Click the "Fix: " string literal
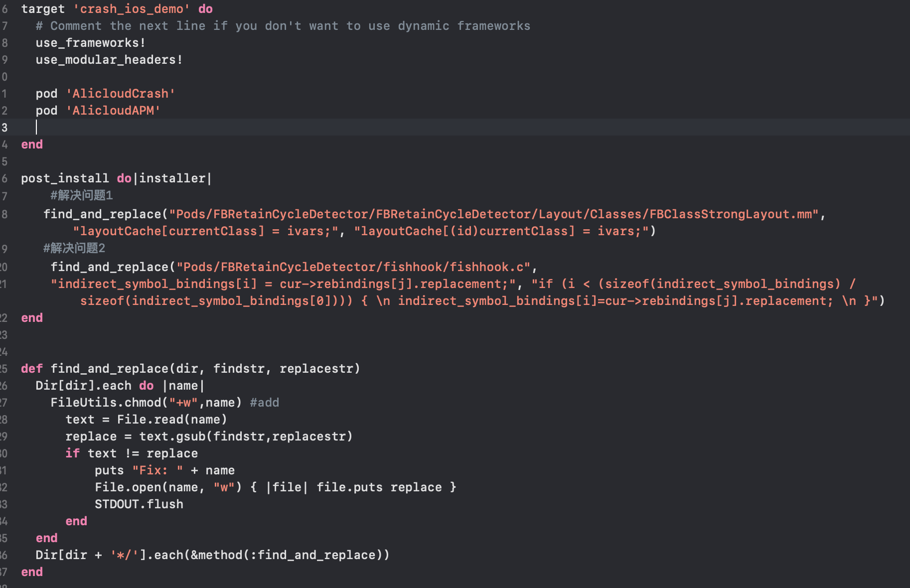Screen dimensions: 910x588 (157, 470)
